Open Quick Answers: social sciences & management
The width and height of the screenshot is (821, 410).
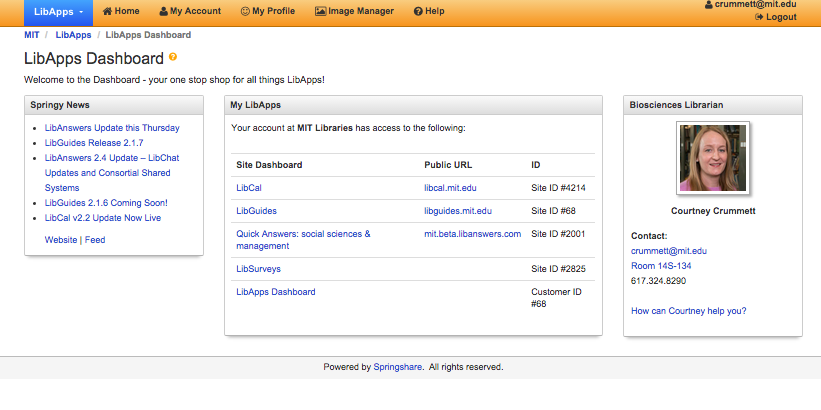point(303,240)
